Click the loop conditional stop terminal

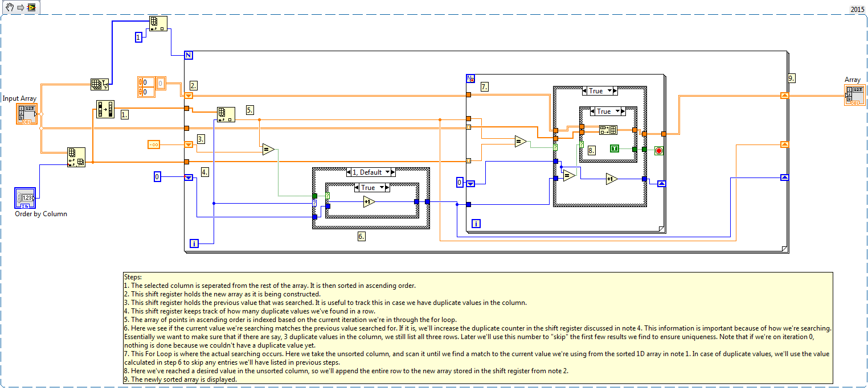(659, 151)
